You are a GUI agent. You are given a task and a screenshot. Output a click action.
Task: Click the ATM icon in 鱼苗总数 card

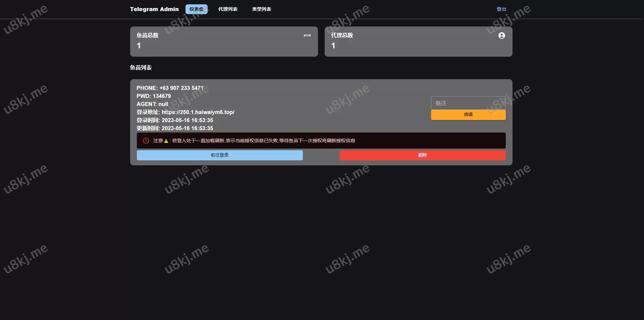[x=307, y=36]
